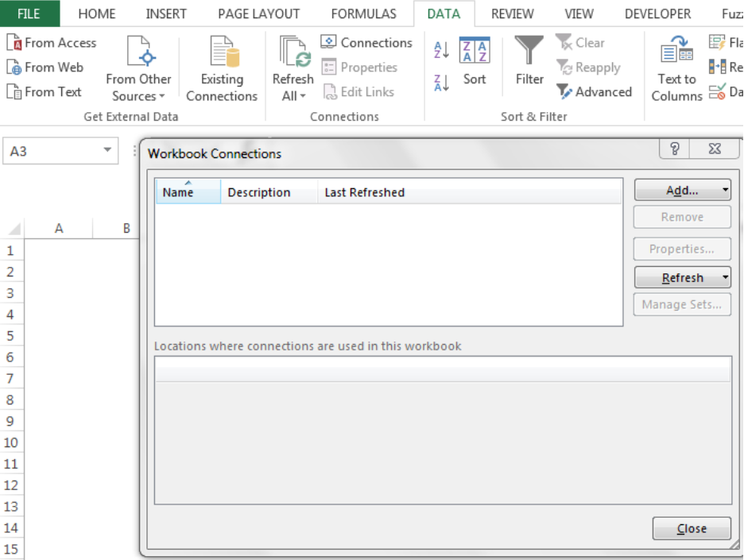Open the From Access import tool
This screenshot has width=744, height=560.
point(52,42)
